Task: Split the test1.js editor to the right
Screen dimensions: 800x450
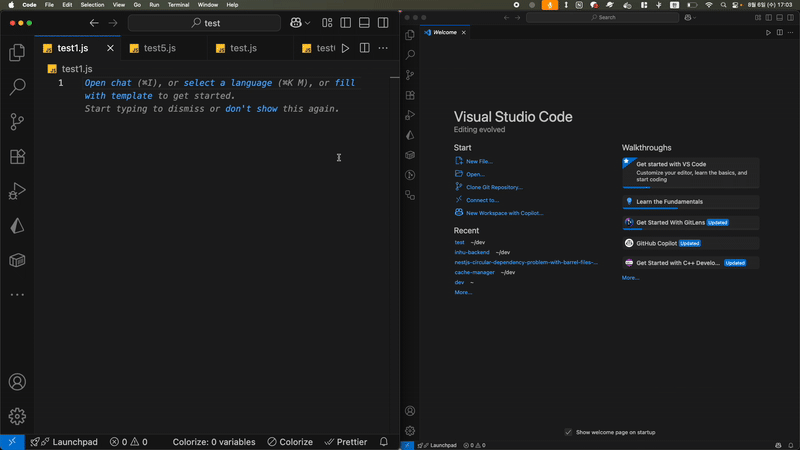Action: tap(364, 48)
